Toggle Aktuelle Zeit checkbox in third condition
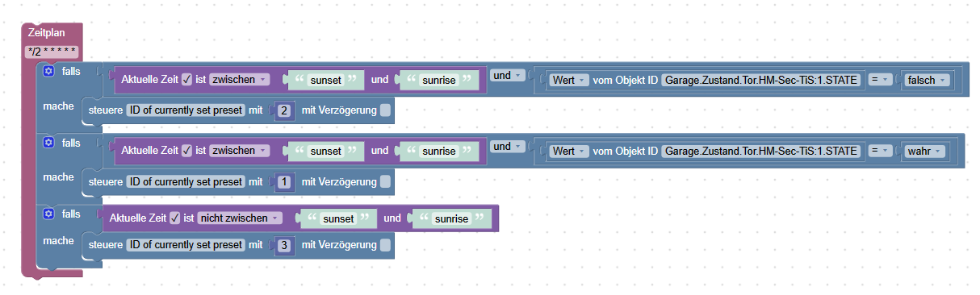This screenshot has height=295, width=980. [x=175, y=218]
